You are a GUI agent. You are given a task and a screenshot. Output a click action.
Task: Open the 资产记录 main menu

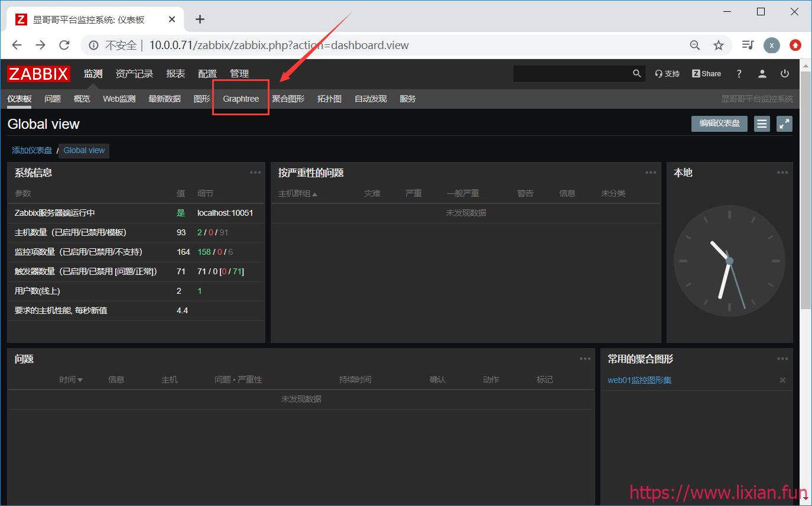pos(134,74)
